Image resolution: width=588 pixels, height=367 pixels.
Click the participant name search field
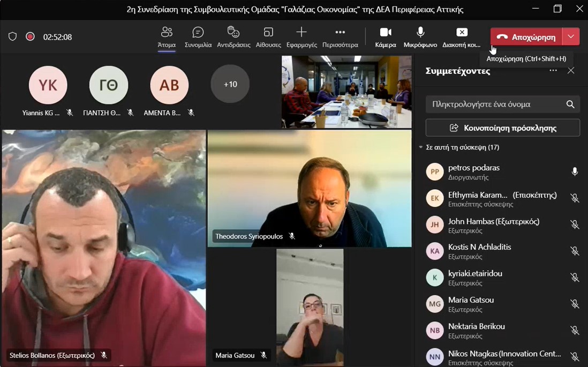point(495,104)
